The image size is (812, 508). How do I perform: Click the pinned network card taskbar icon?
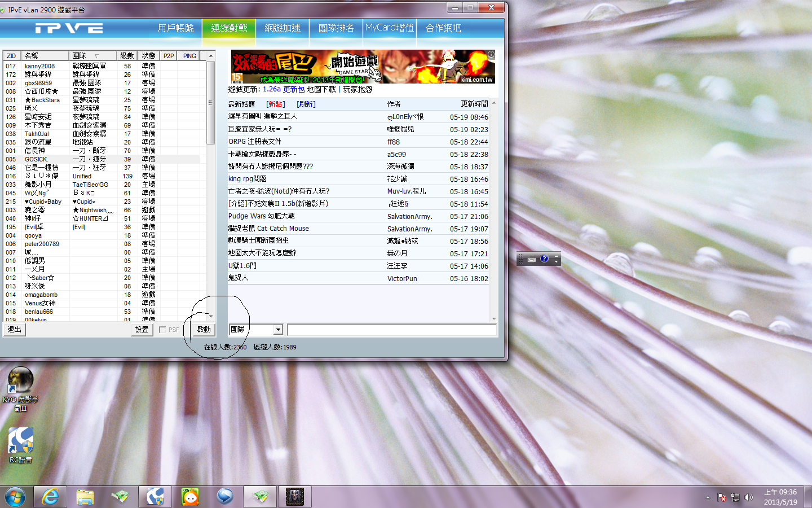120,497
